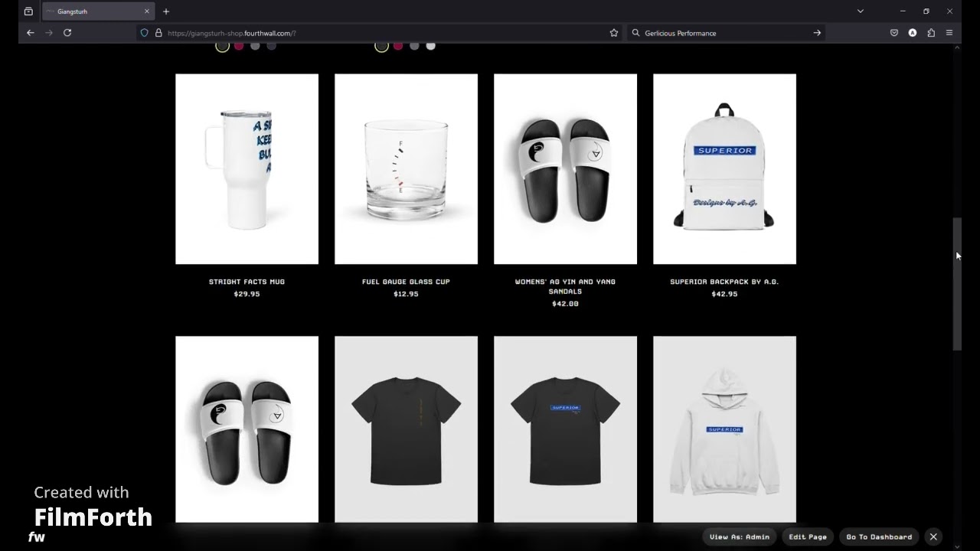Click Go To Dashboard button
This screenshot has width=980, height=551.
point(879,536)
